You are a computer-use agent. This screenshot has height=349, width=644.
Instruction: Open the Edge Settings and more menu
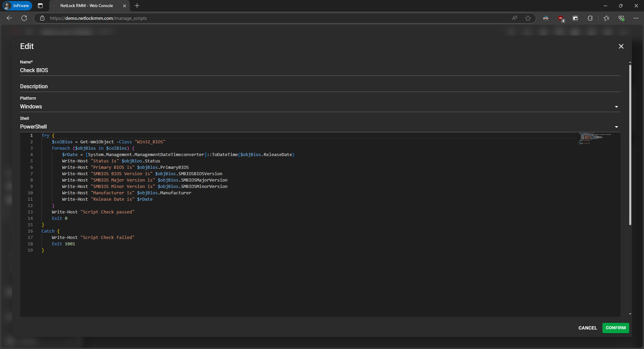(x=636, y=18)
